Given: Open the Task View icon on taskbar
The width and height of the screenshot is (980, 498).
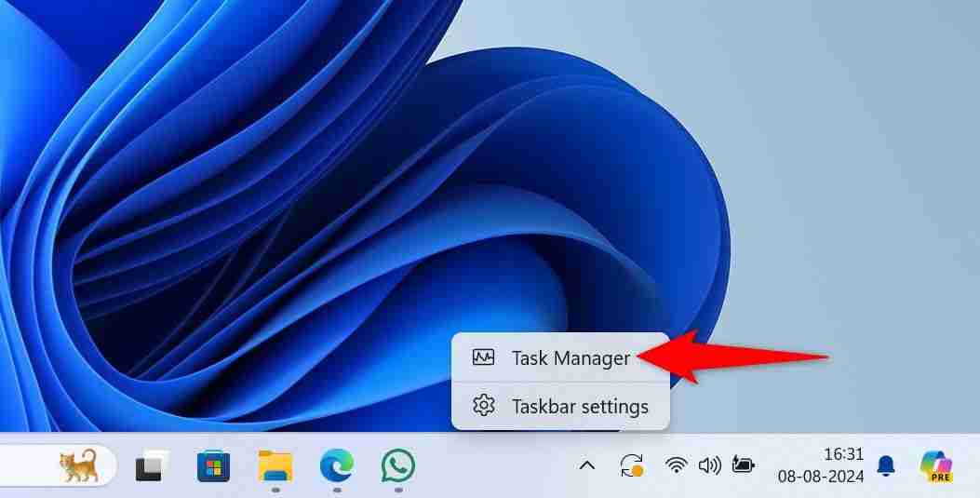Looking at the screenshot, I should tap(152, 466).
